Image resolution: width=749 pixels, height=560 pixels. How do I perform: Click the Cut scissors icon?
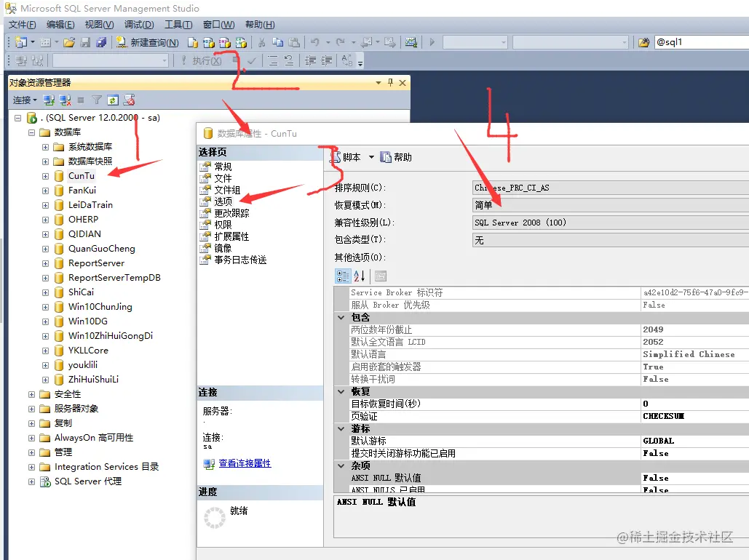click(262, 42)
